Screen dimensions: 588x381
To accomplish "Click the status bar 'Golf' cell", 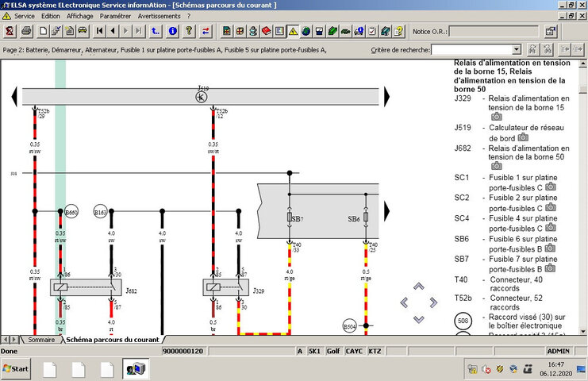I will pos(333,351).
